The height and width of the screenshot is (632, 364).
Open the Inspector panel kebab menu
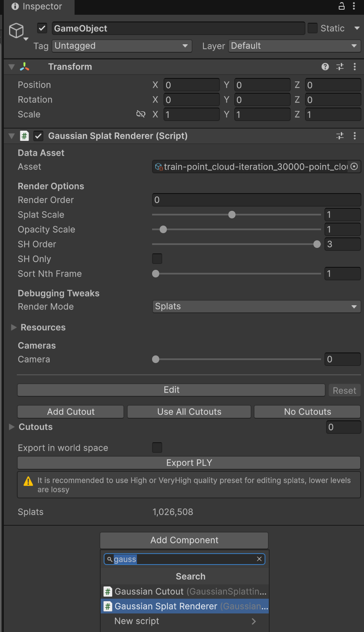[x=354, y=6]
